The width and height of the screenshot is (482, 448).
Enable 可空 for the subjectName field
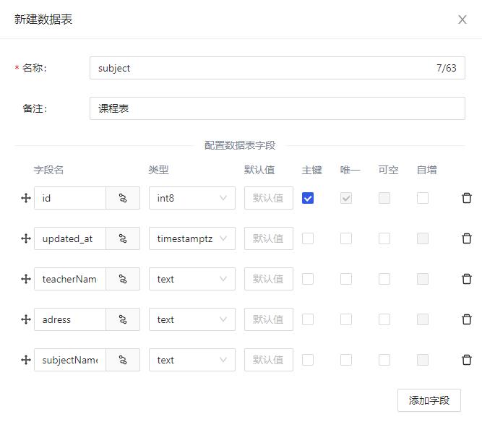pos(384,360)
